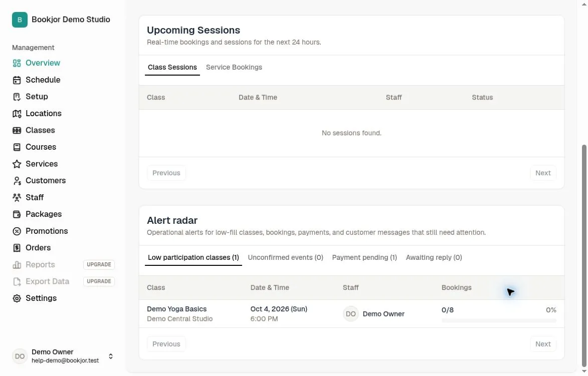Click the Export Data file icon

[x=17, y=282]
